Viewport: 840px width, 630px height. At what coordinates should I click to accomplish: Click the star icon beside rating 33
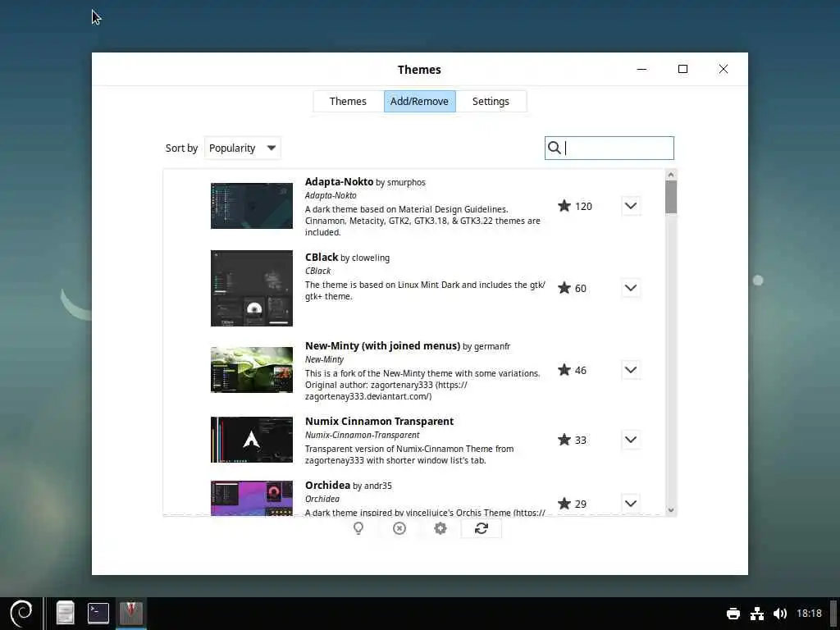point(564,440)
